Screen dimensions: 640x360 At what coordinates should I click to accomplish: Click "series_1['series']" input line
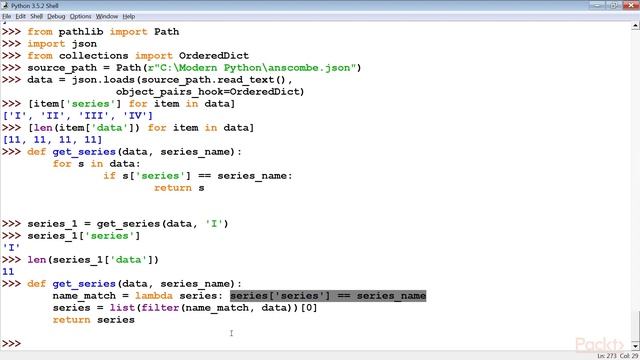coord(84,236)
